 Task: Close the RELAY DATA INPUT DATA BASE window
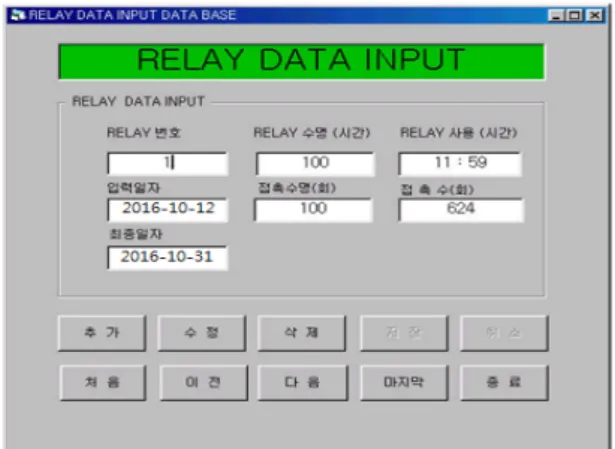595,16
